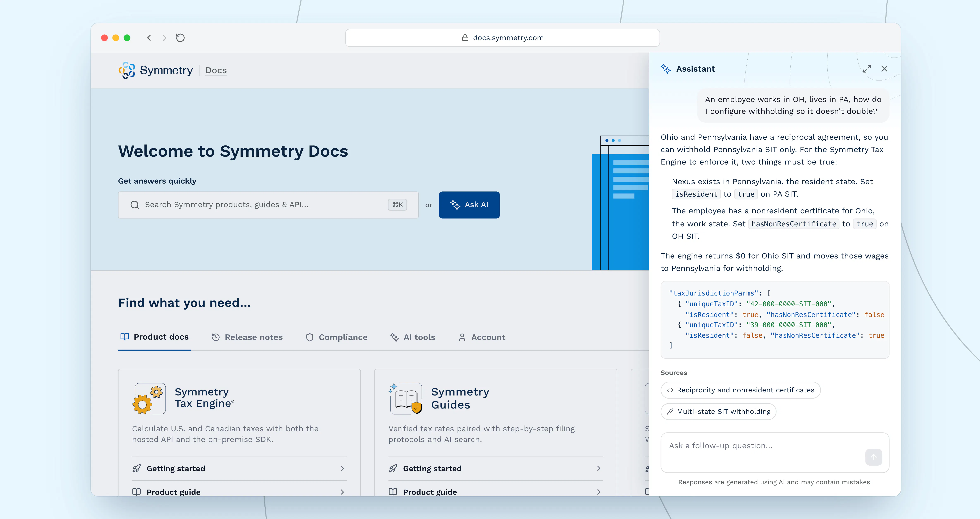This screenshot has height=519, width=980.
Task: Click the ⌘K shortcut badge
Action: click(398, 205)
